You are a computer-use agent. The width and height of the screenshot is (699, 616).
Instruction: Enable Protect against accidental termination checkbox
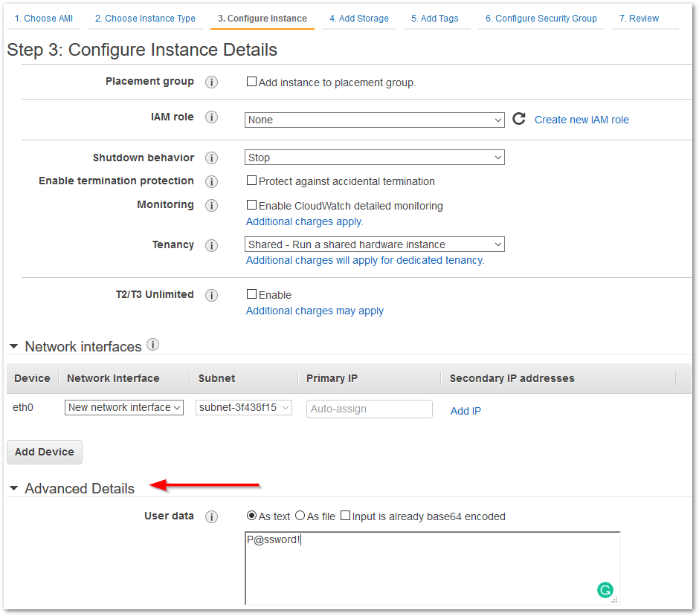[251, 181]
